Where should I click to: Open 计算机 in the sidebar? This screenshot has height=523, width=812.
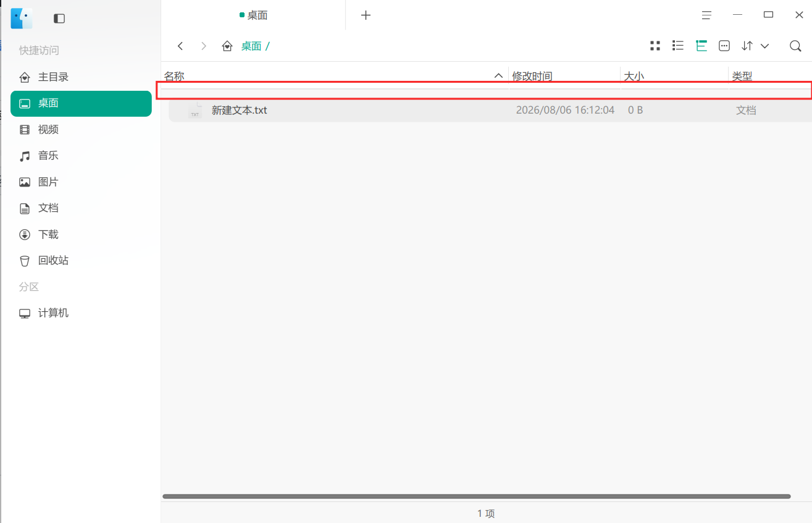[x=81, y=313]
